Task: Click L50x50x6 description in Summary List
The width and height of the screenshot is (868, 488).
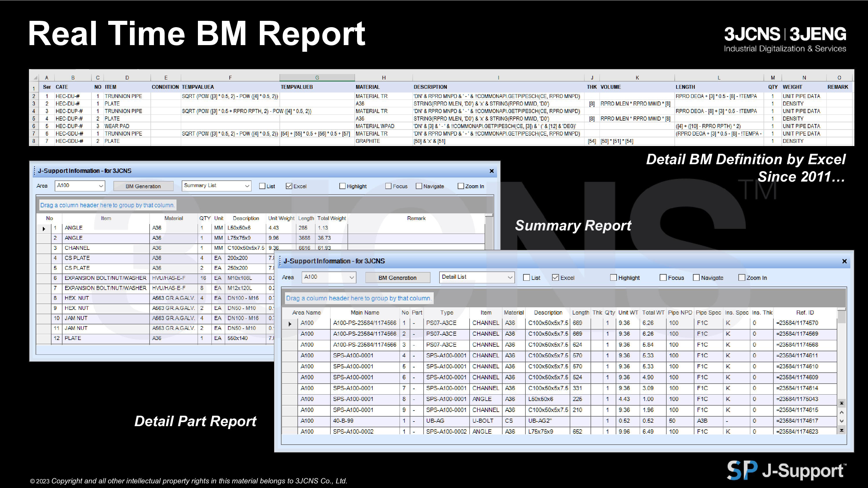Action: pyautogui.click(x=246, y=228)
